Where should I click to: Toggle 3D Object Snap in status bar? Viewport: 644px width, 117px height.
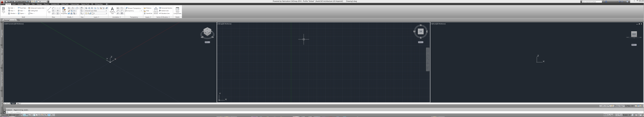pos(37,115)
